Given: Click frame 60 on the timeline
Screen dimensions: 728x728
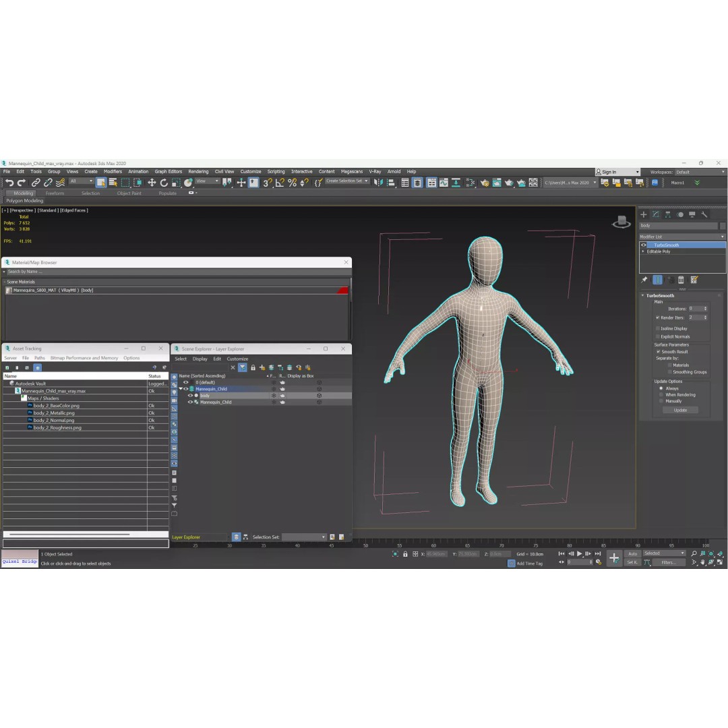Looking at the screenshot, I should pyautogui.click(x=433, y=545).
